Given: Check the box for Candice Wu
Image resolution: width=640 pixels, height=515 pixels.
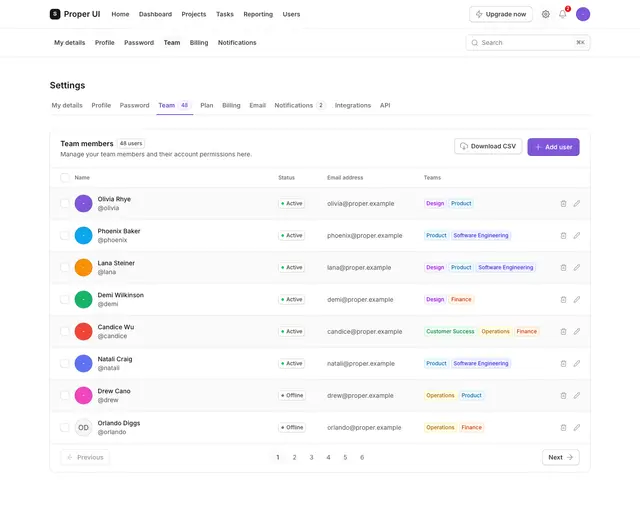Looking at the screenshot, I should [x=64, y=331].
